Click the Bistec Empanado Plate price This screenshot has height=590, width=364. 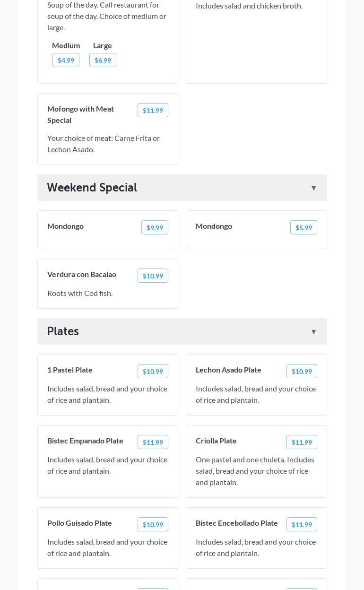point(153,442)
